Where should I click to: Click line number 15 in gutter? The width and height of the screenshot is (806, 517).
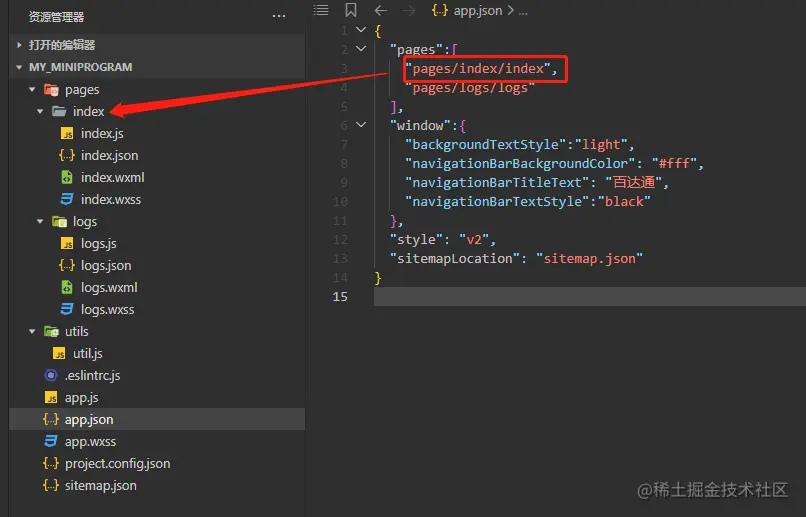pyautogui.click(x=340, y=297)
